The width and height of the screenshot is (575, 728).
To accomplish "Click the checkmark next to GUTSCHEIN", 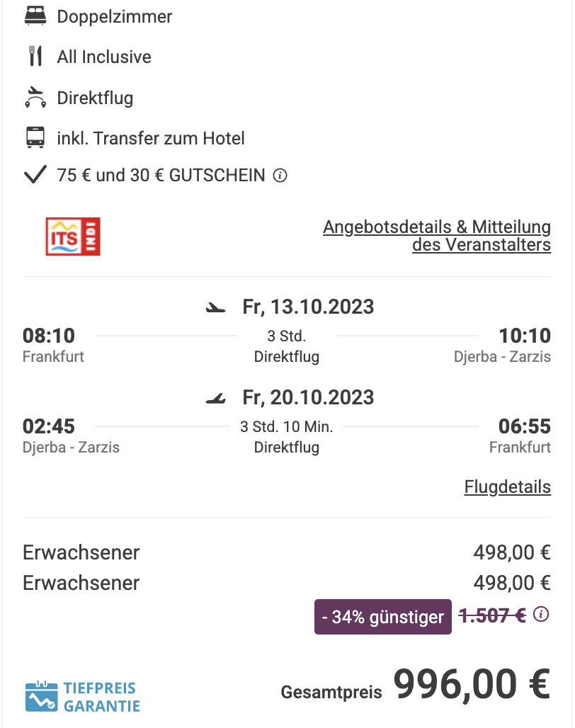I will [x=35, y=175].
